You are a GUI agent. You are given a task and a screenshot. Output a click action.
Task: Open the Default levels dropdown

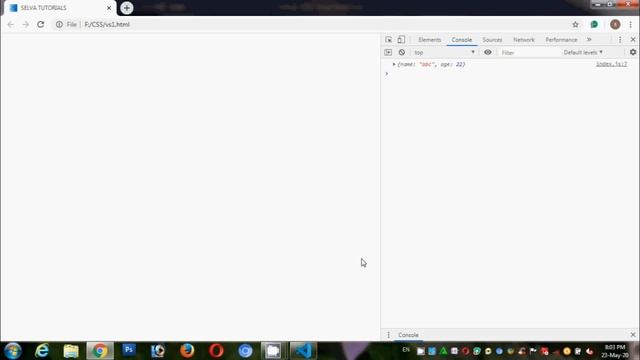pyautogui.click(x=583, y=52)
